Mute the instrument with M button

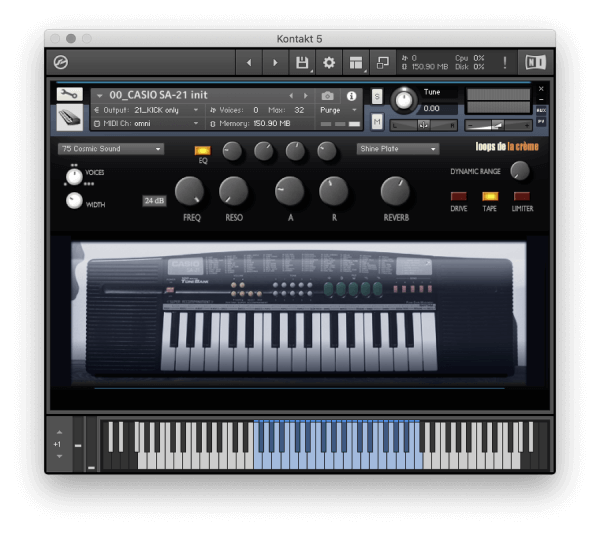click(x=377, y=121)
